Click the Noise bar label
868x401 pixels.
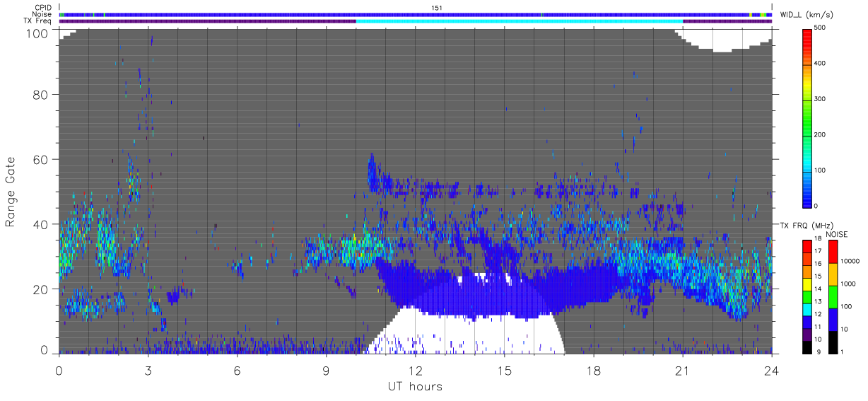pyautogui.click(x=42, y=14)
